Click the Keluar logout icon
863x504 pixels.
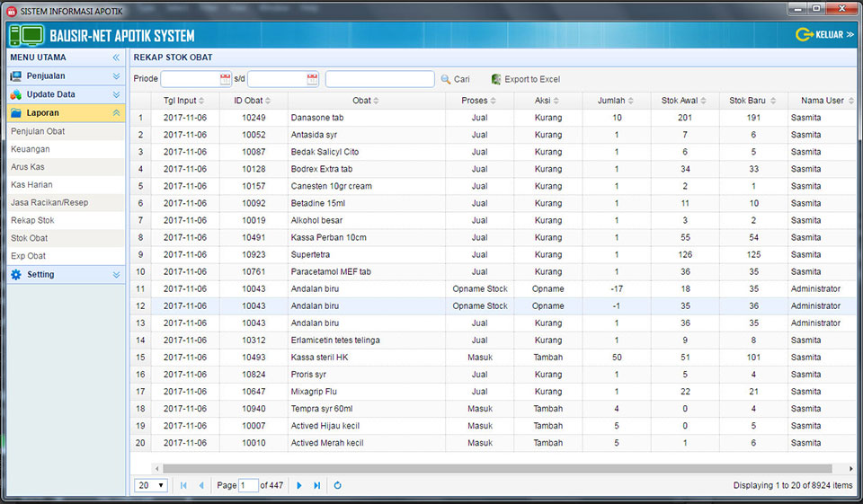804,35
